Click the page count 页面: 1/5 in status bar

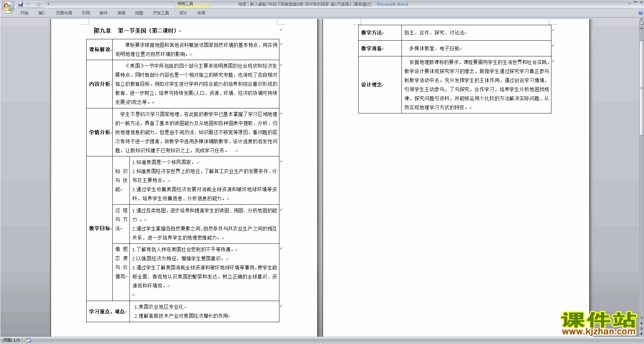11,340
